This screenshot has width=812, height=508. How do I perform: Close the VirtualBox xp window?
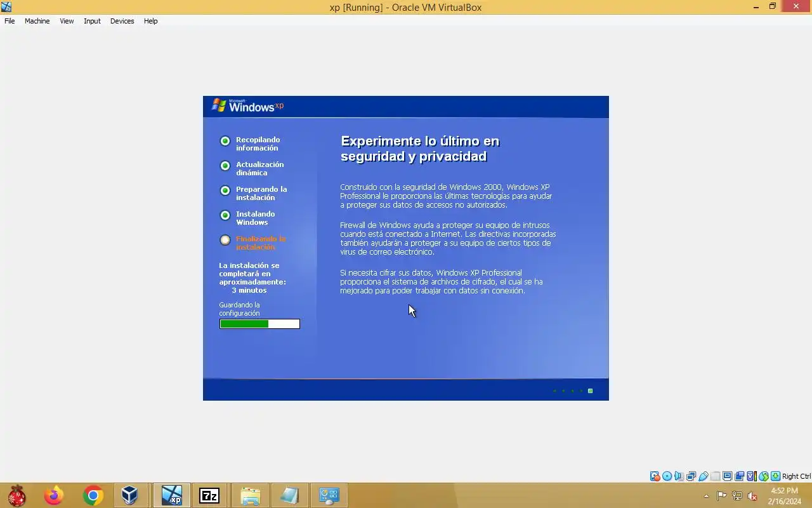click(796, 7)
